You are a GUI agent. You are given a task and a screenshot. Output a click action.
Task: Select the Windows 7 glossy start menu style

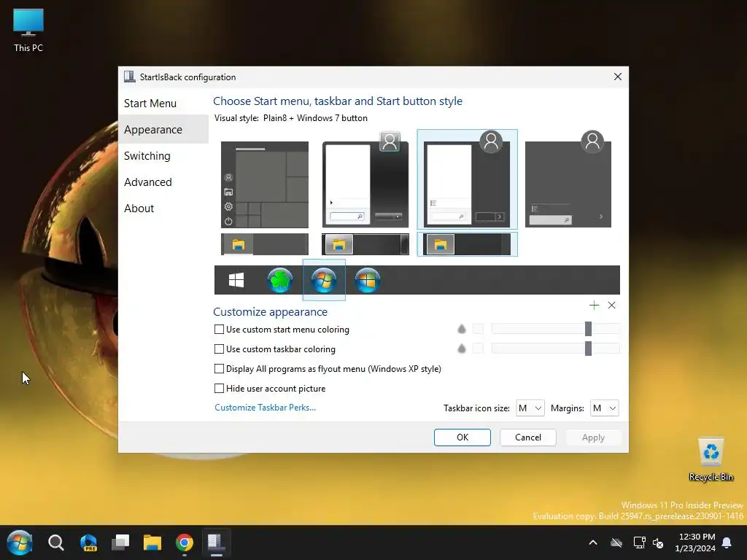click(365, 181)
